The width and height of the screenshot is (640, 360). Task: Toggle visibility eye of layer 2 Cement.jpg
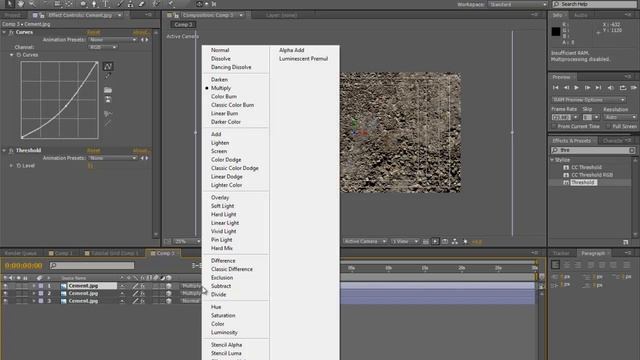[5, 293]
